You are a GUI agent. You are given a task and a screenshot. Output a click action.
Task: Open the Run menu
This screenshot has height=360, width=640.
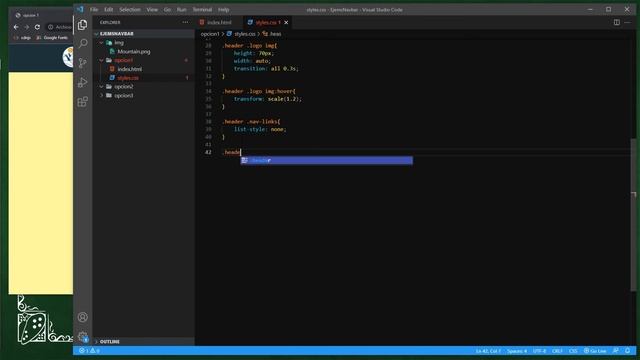pyautogui.click(x=182, y=9)
